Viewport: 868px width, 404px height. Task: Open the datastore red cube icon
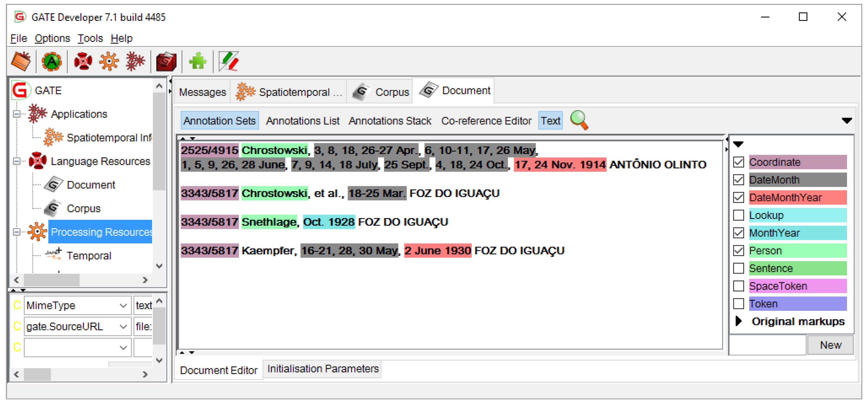[x=166, y=62]
